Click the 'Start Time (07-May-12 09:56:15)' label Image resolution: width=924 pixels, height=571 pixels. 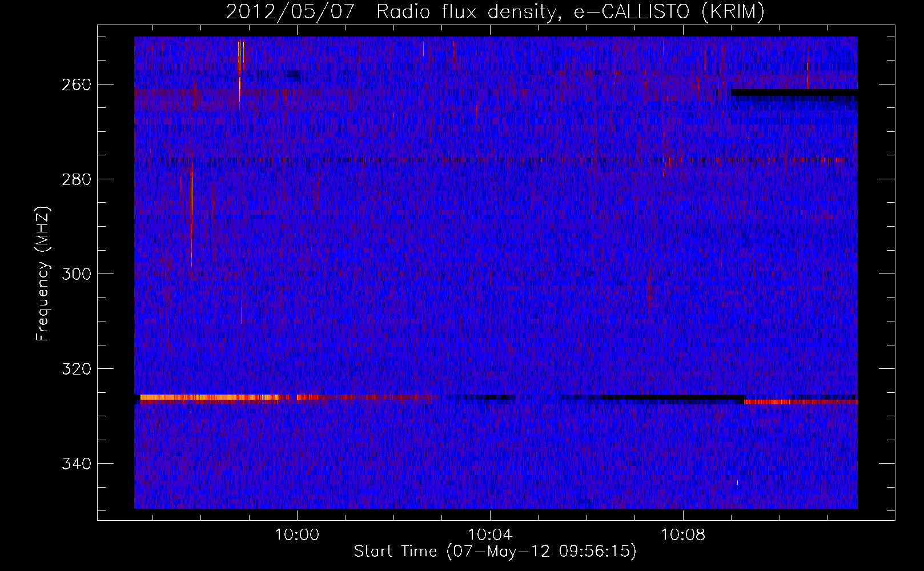pos(495,552)
